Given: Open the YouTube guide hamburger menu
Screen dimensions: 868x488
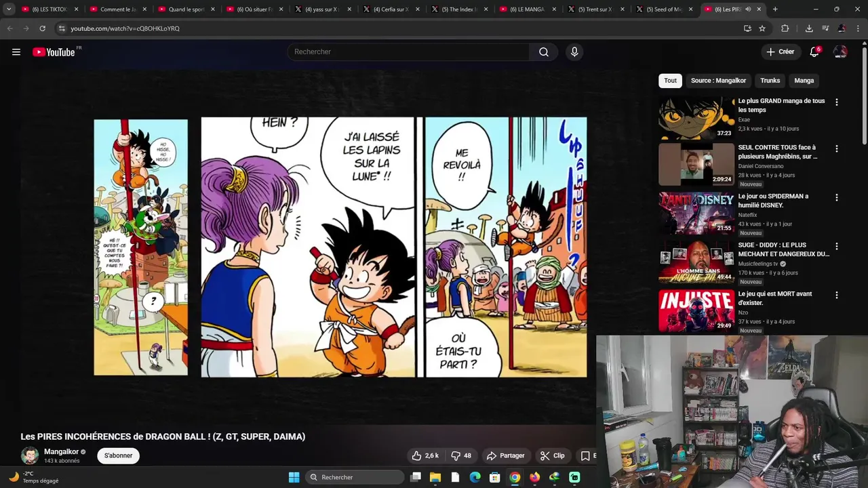Looking at the screenshot, I should point(16,52).
